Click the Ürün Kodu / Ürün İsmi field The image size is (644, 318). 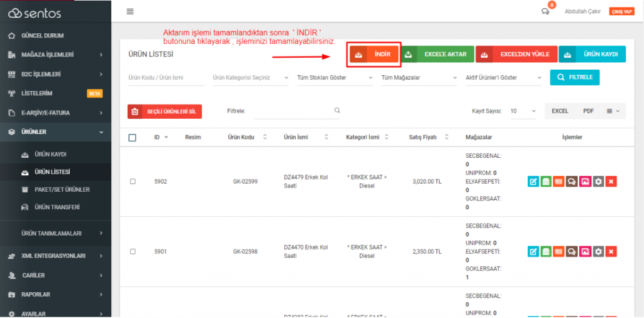point(165,78)
